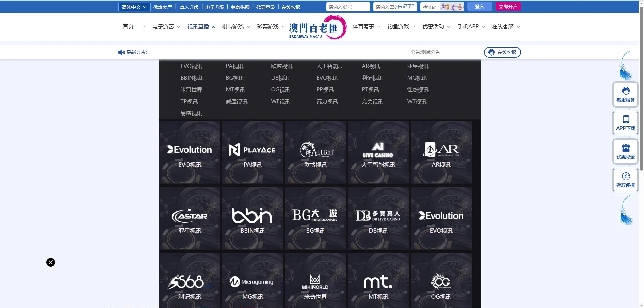Open the 客服服务 floating sidebar icon
This screenshot has height=308, width=644.
(625, 94)
